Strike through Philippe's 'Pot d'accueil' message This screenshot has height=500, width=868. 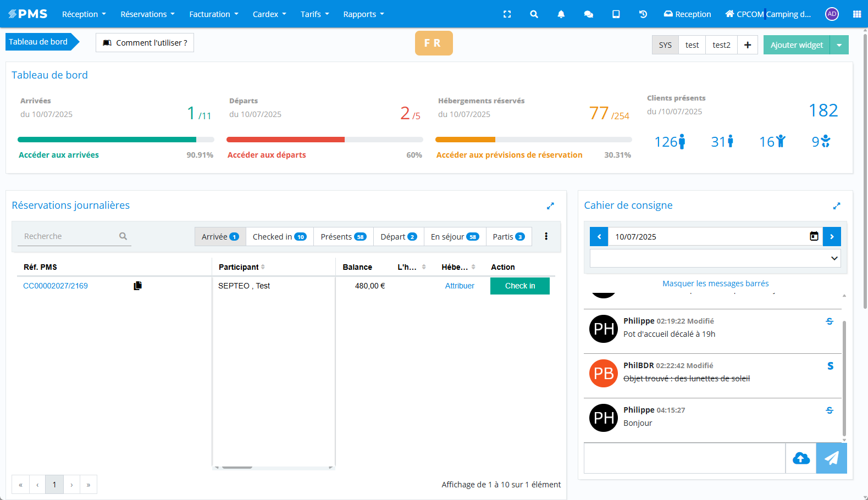(x=830, y=321)
